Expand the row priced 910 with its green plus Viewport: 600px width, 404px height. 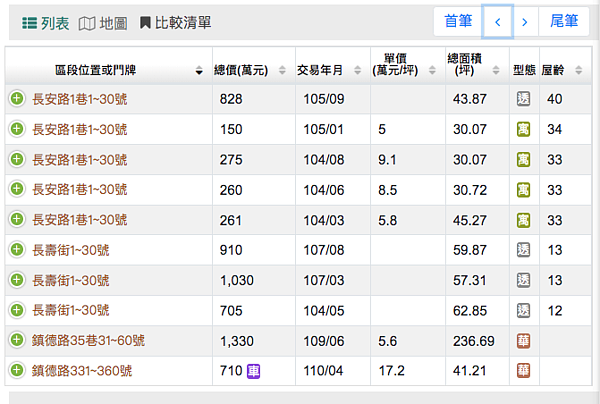(x=17, y=250)
